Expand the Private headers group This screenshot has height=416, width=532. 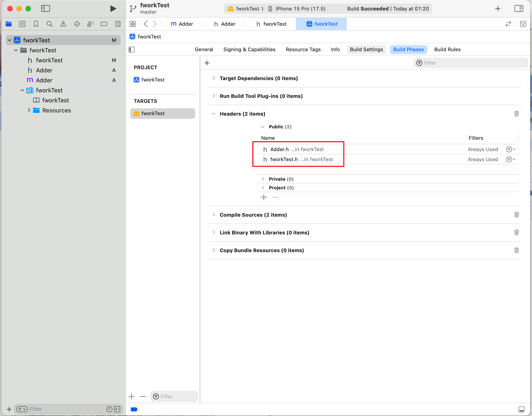pyautogui.click(x=263, y=179)
